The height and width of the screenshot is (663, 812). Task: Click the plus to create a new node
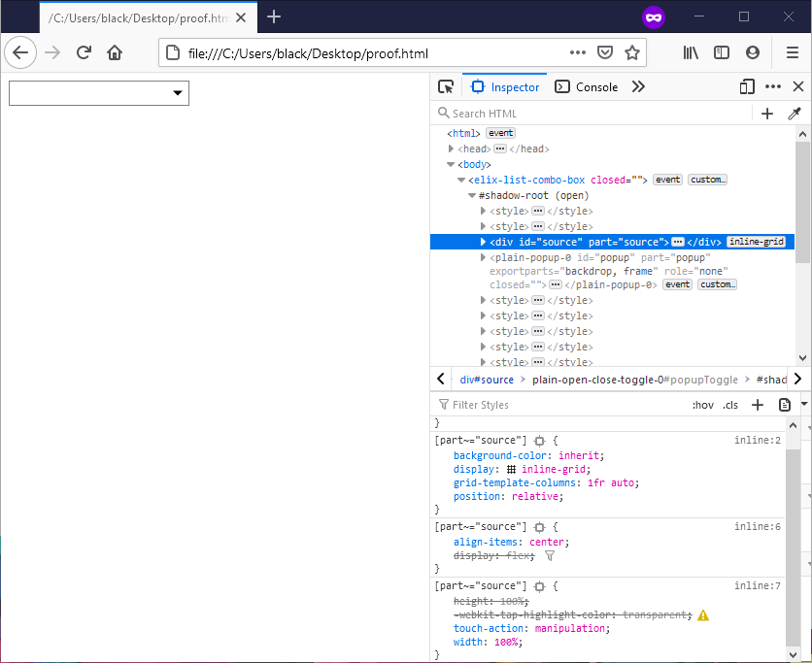(x=767, y=114)
